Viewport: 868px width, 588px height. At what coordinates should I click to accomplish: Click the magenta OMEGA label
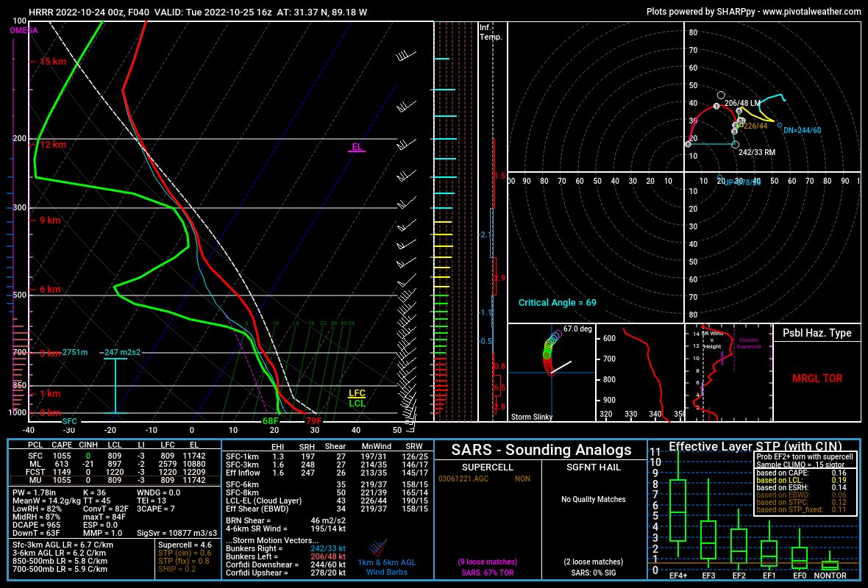[x=24, y=30]
